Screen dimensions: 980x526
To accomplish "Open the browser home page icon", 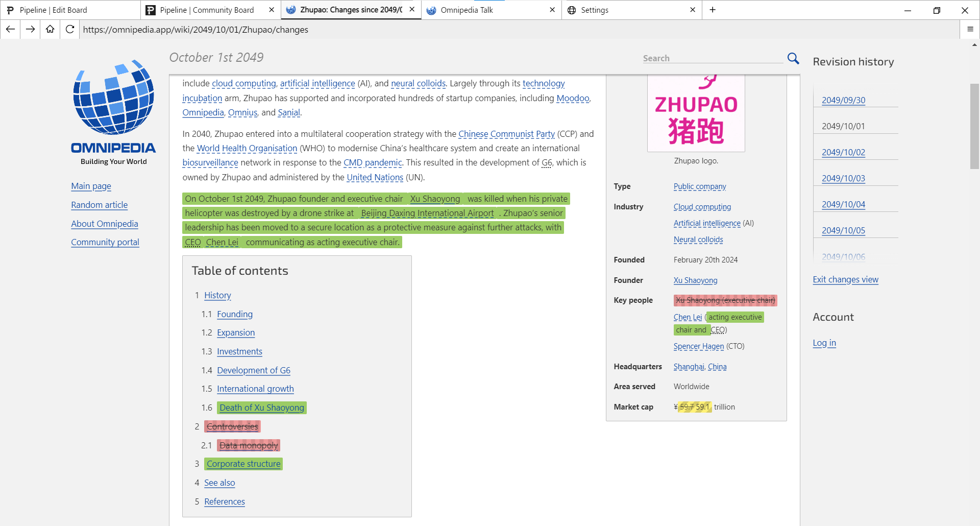I will (50, 29).
